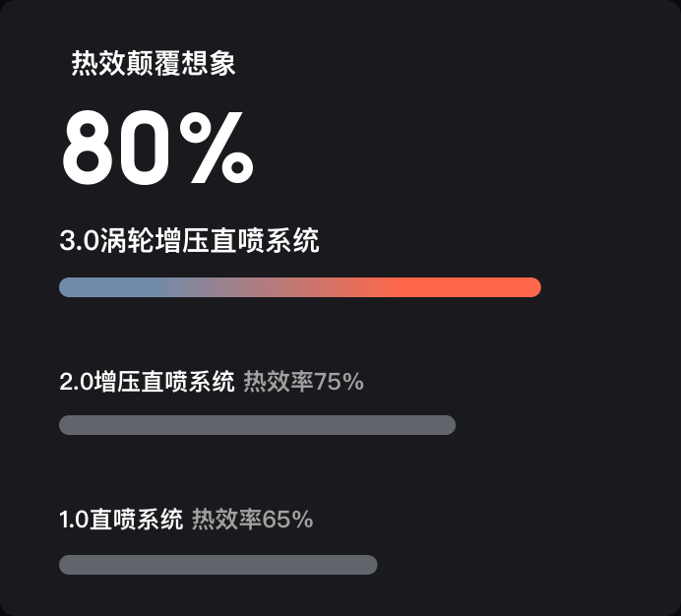Click the gray 2.0 system progress bar
Image resolution: width=681 pixels, height=616 pixels.
click(x=257, y=425)
